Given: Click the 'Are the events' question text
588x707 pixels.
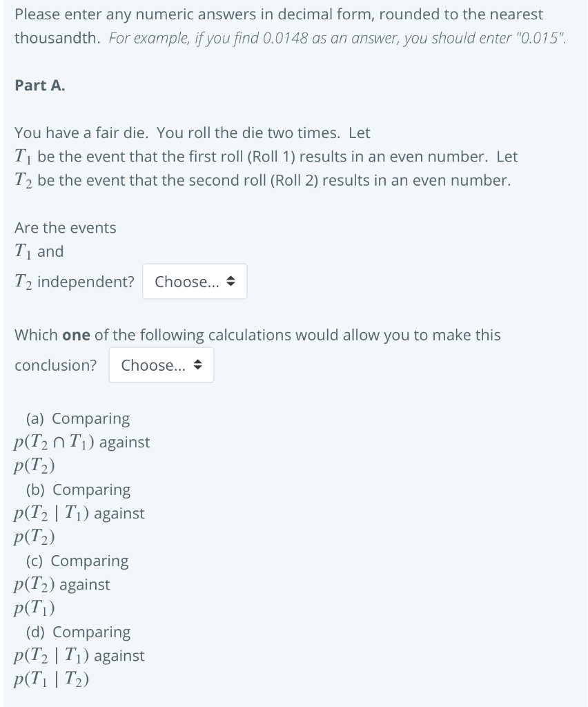Looking at the screenshot, I should click(x=65, y=227).
